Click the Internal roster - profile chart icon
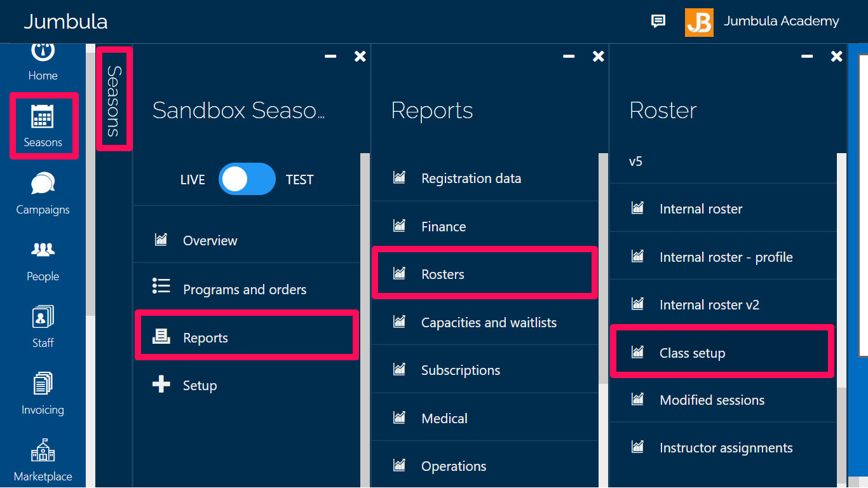 point(637,255)
